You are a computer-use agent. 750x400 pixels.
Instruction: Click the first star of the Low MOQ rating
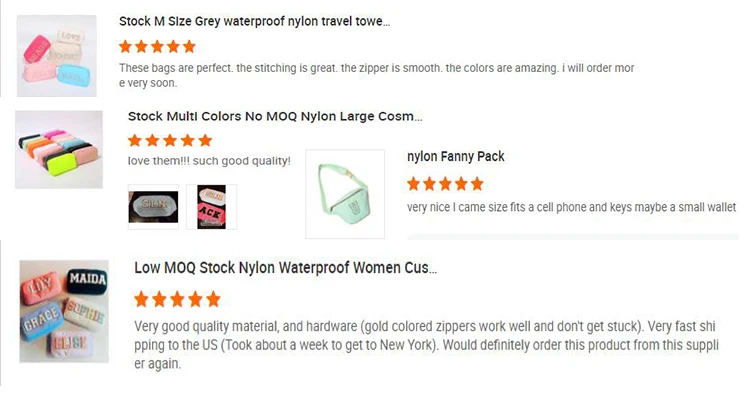point(141,299)
